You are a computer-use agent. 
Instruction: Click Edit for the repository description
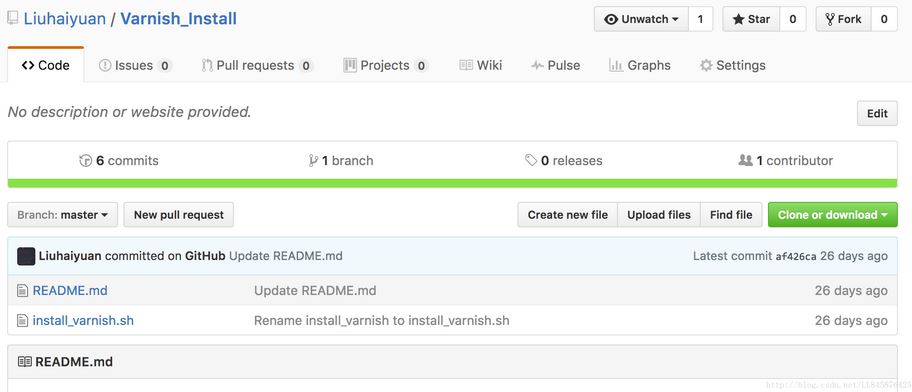pos(877,113)
